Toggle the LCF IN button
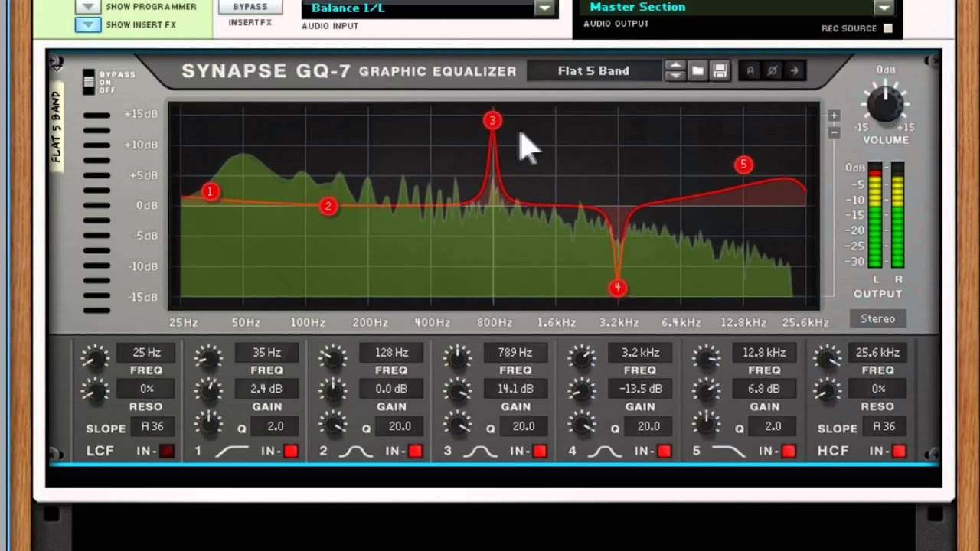 point(167,452)
